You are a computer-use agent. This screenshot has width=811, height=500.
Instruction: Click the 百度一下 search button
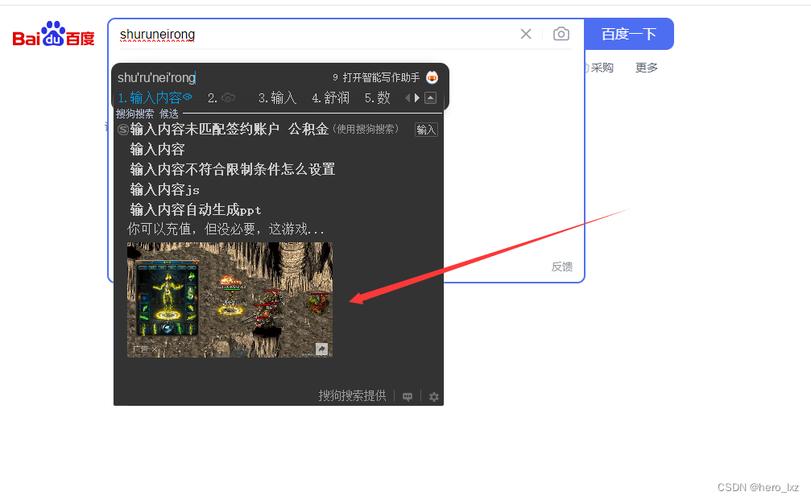click(629, 34)
